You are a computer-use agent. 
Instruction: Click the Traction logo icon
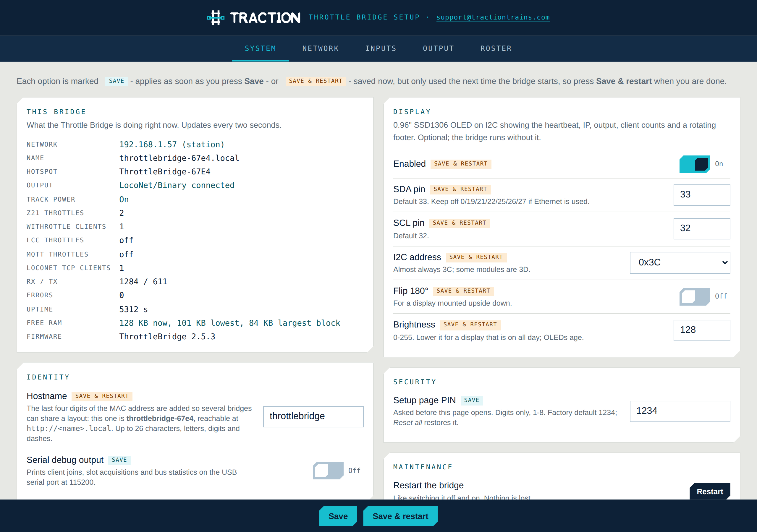tap(216, 17)
